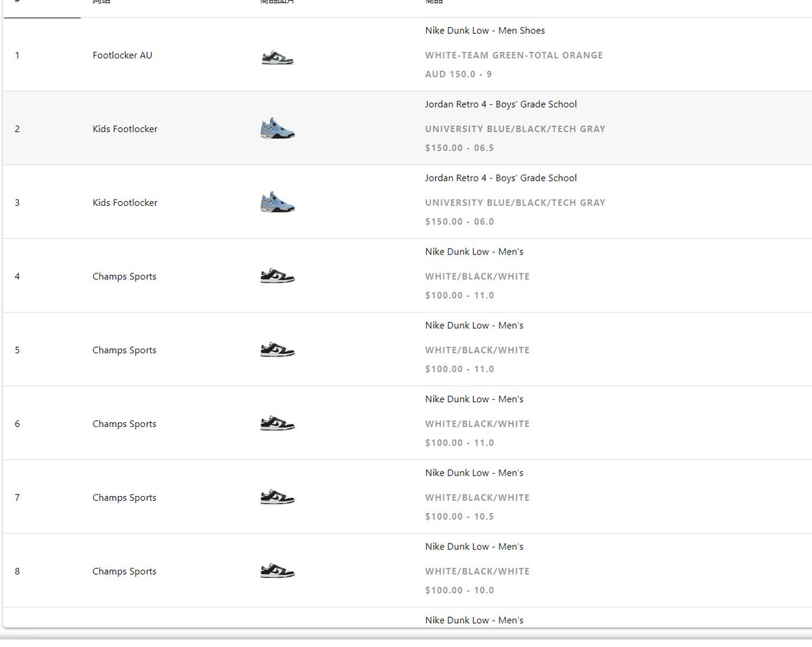Click Champs Sports in row 6
Viewport: 812px width, 647px height.
pyautogui.click(x=125, y=424)
